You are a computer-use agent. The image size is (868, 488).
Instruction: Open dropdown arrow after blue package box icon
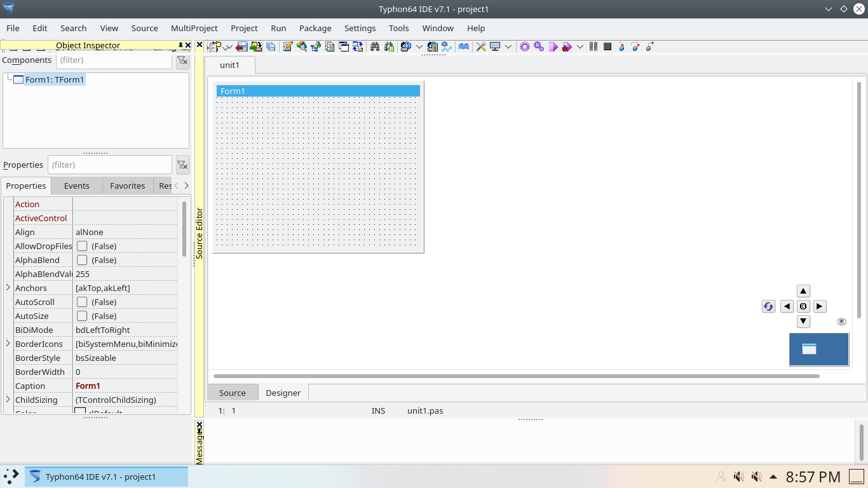(x=419, y=47)
